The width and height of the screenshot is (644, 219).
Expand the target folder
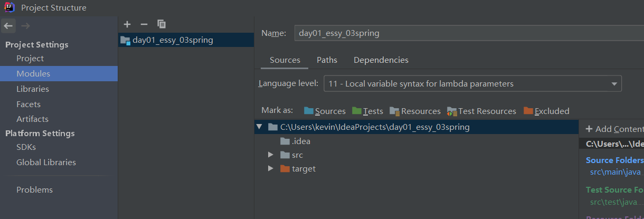271,169
